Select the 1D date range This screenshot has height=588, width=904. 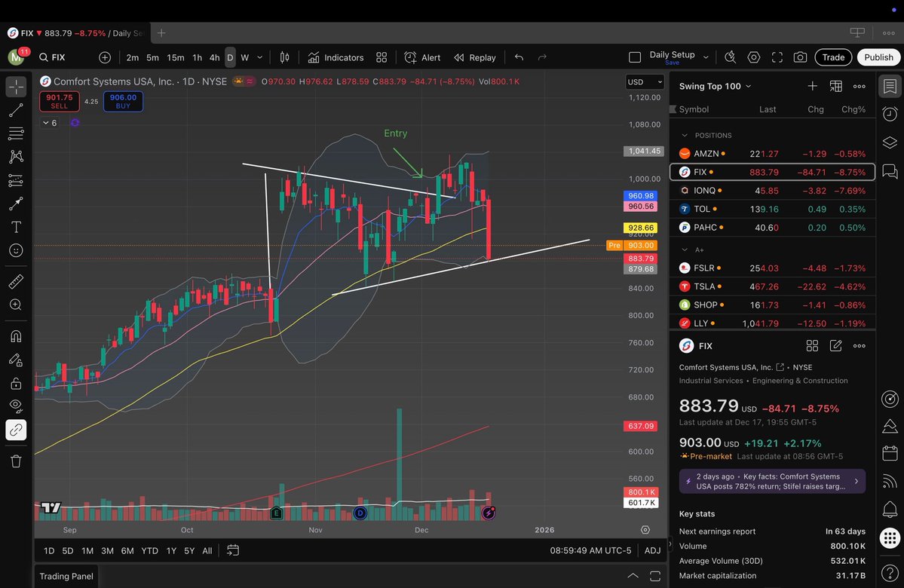click(x=49, y=550)
